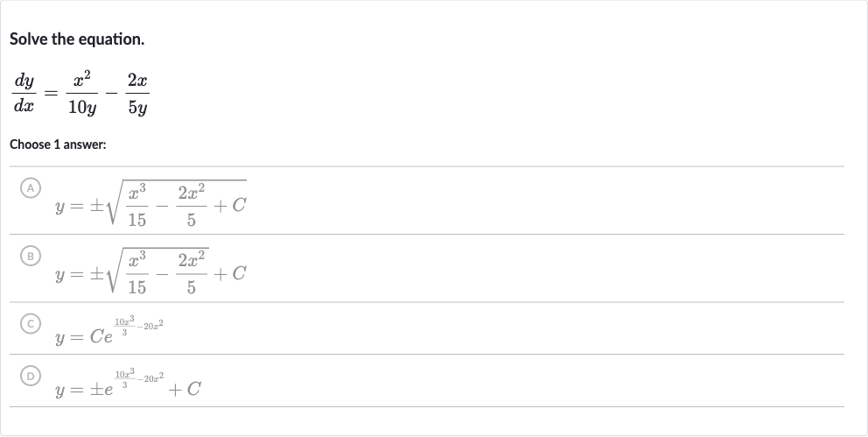Click the "+ C" term in option B
Viewport: 868px width, 437px height.
(230, 273)
